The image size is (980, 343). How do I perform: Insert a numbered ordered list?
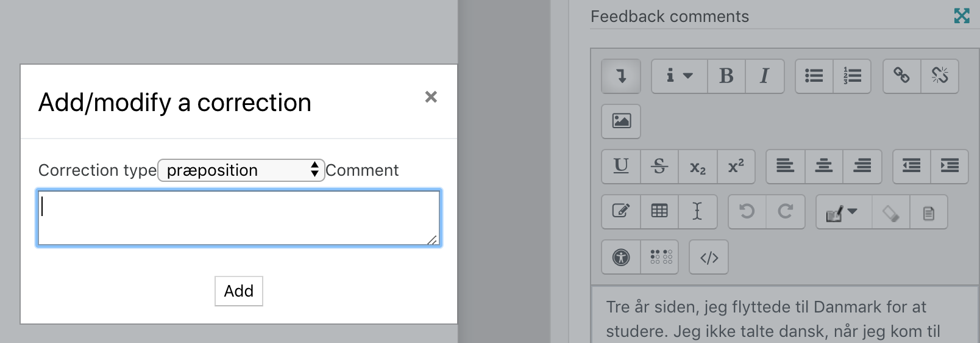coord(852,76)
